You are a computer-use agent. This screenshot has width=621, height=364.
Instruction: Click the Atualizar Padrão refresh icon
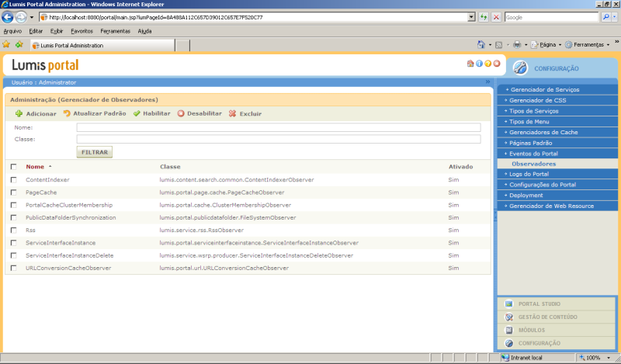pyautogui.click(x=67, y=113)
